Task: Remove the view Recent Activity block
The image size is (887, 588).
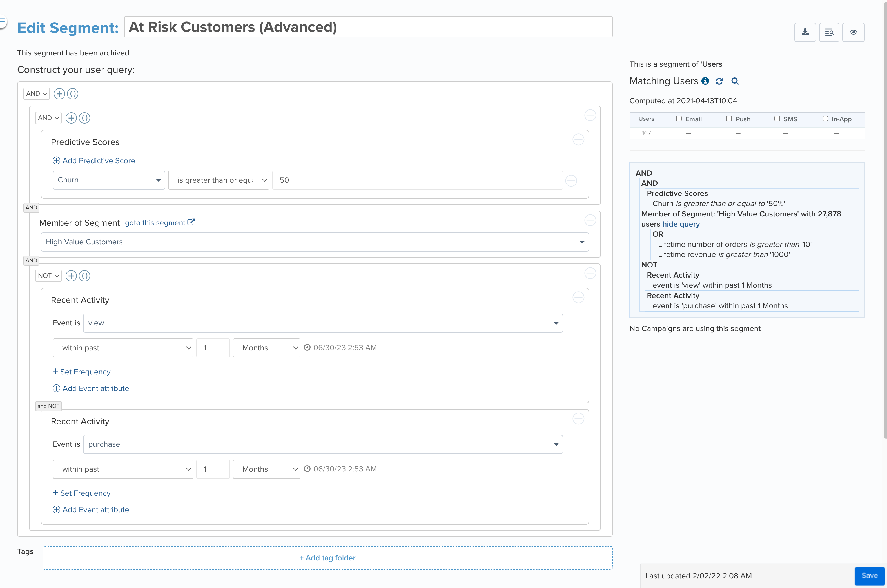Action: click(x=578, y=297)
